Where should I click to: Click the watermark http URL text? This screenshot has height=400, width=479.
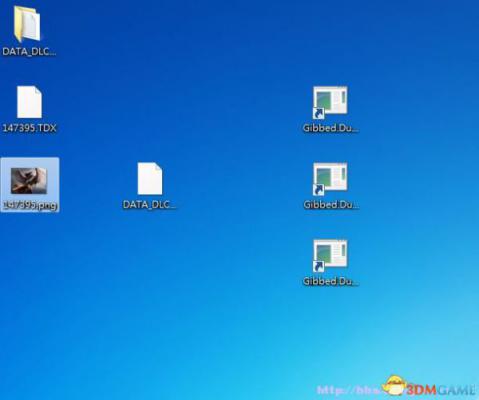[x=348, y=390]
